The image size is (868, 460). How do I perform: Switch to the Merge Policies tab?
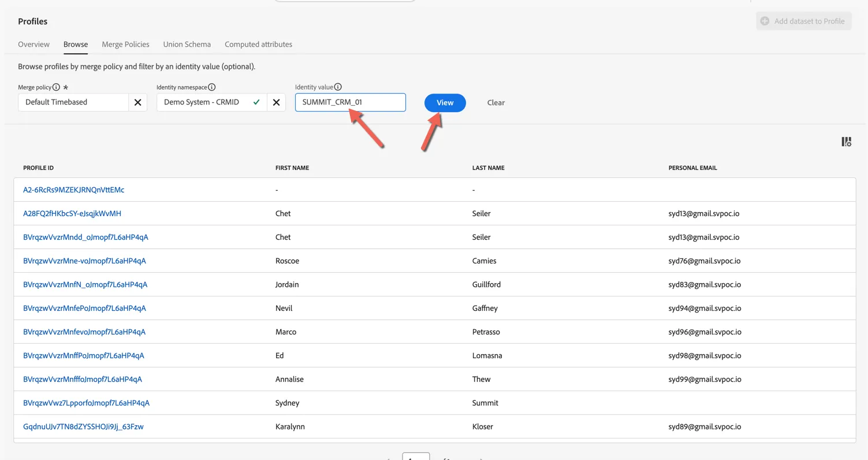click(125, 44)
